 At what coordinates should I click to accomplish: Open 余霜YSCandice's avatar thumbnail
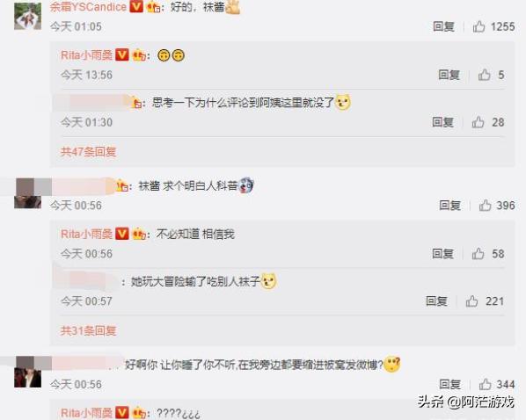pyautogui.click(x=27, y=16)
